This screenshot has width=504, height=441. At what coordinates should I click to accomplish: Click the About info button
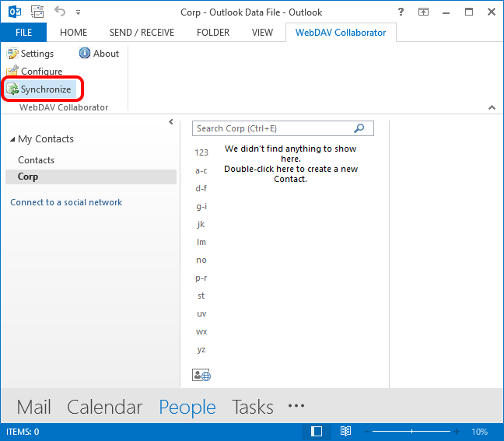(x=99, y=54)
